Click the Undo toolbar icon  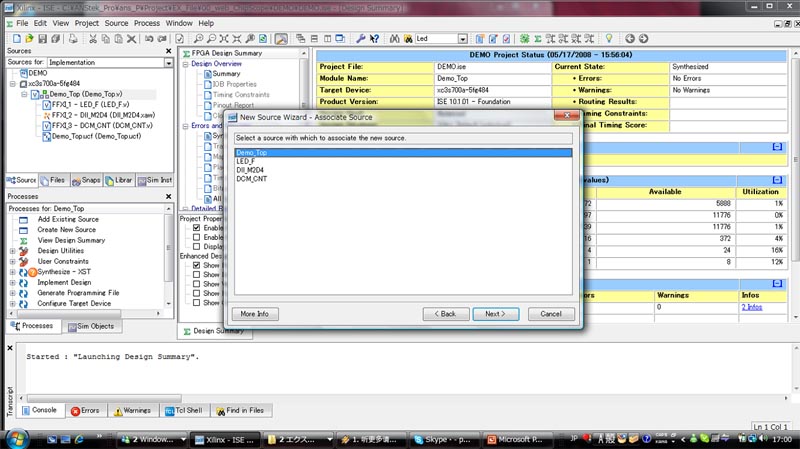pyautogui.click(x=149, y=39)
